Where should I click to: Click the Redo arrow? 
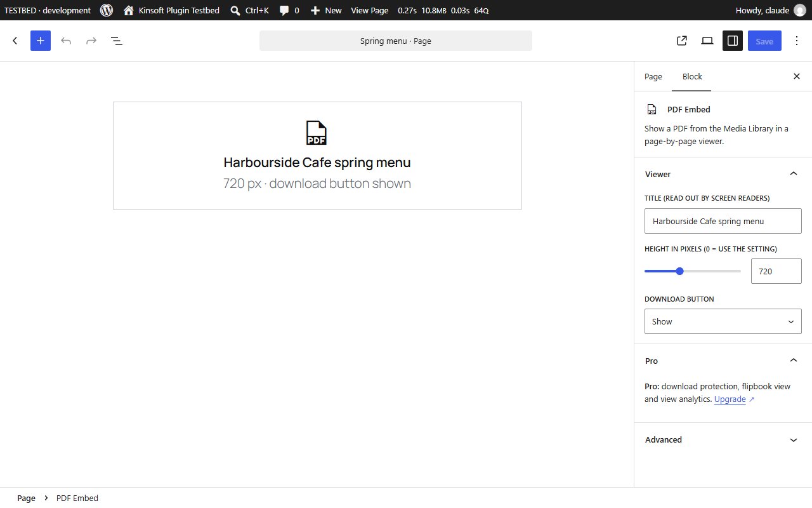pyautogui.click(x=91, y=41)
